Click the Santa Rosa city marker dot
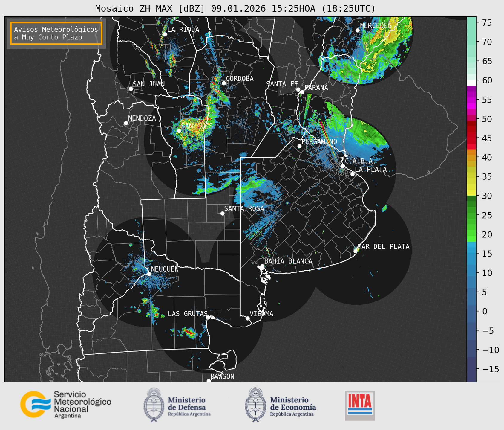 [222, 214]
